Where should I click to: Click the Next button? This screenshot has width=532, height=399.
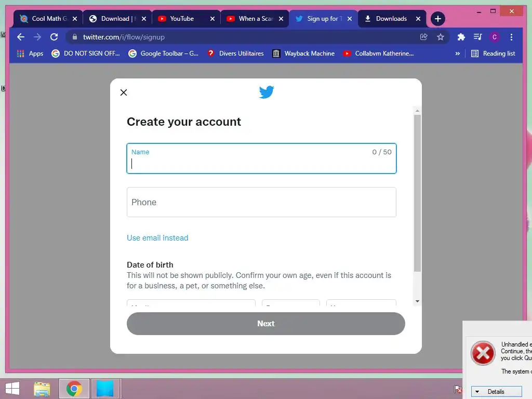(266, 324)
